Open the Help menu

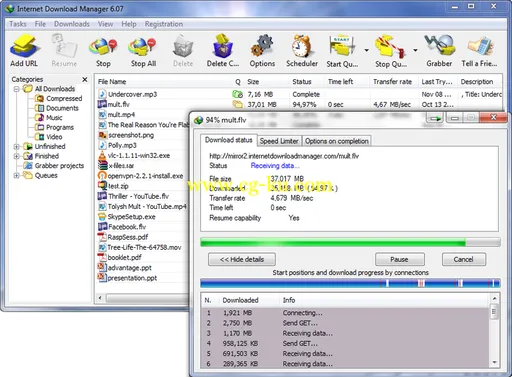(129, 24)
